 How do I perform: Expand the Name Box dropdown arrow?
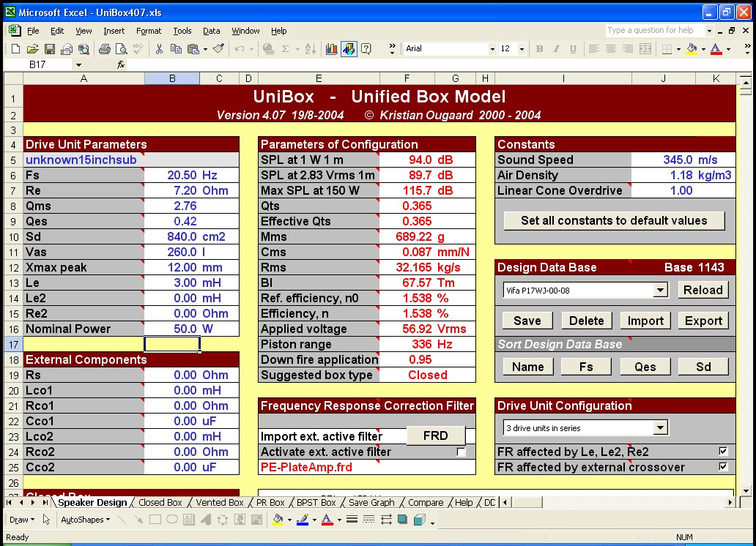(78, 64)
